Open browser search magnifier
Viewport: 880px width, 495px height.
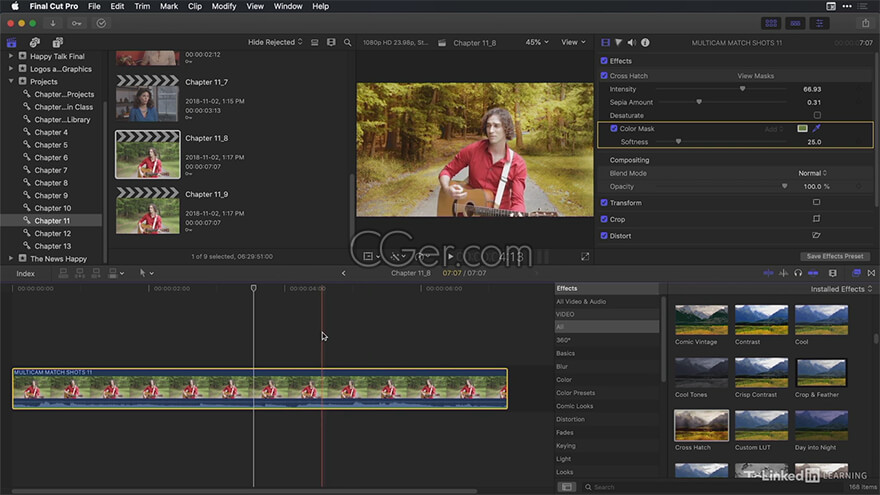pos(347,43)
